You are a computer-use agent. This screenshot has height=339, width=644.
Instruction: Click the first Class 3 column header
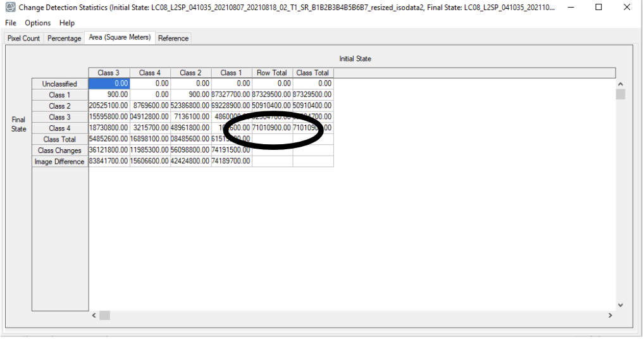[109, 73]
